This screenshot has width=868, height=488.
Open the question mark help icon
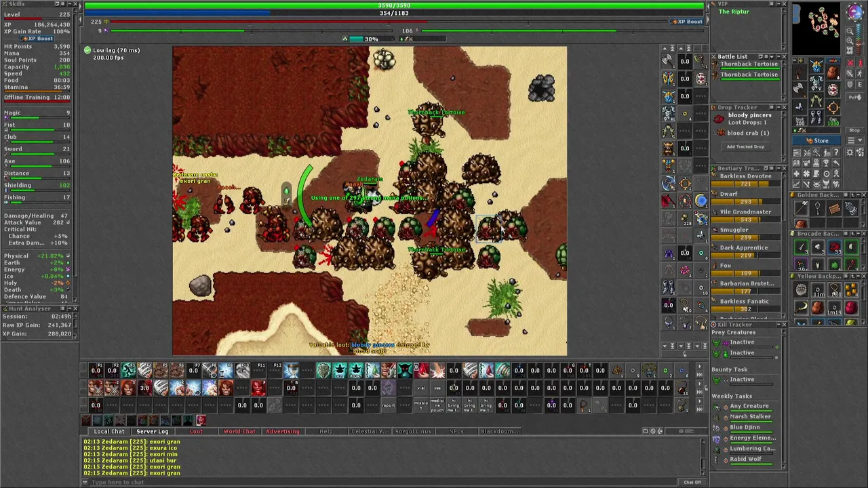coord(836,152)
